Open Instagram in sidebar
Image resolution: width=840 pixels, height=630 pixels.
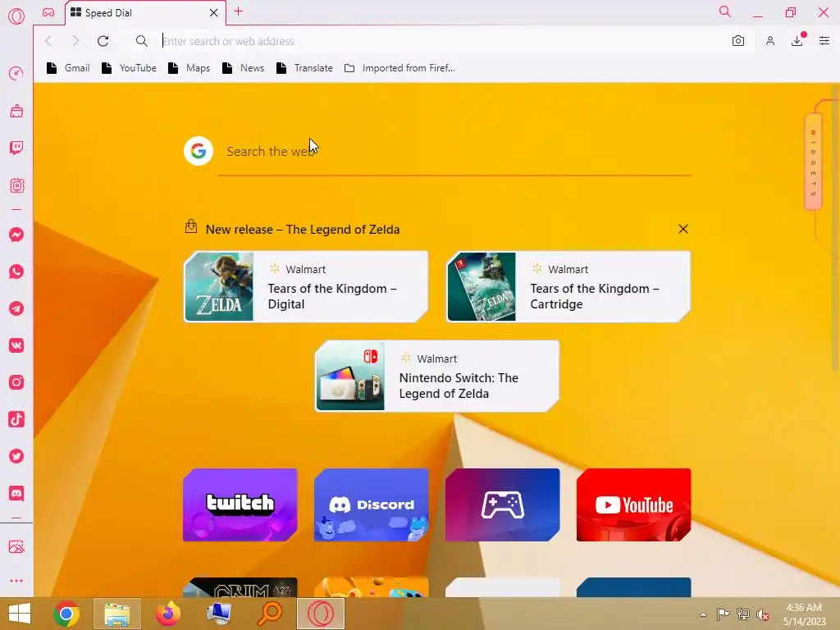pyautogui.click(x=16, y=382)
